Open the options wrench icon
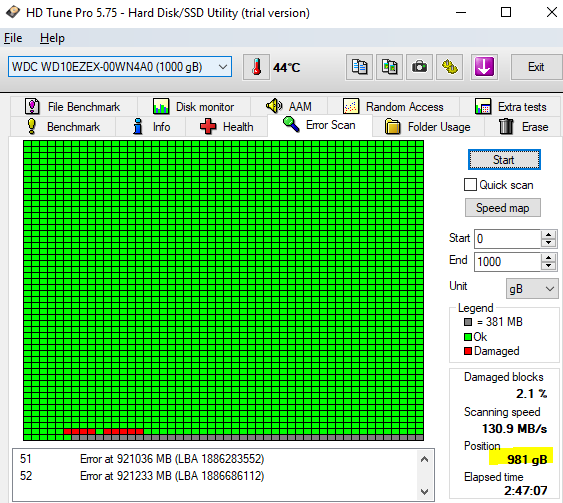The image size is (563, 503). pyautogui.click(x=450, y=67)
